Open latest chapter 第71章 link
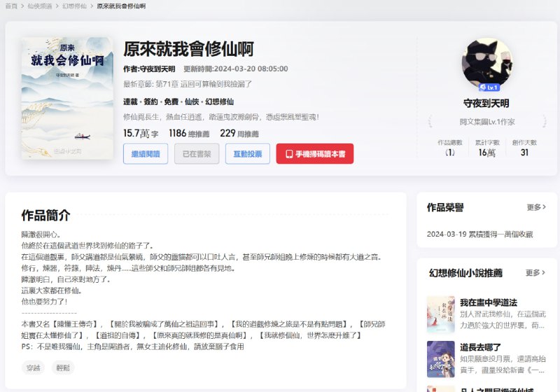Image resolution: width=560 pixels, height=392 pixels. tap(188, 84)
